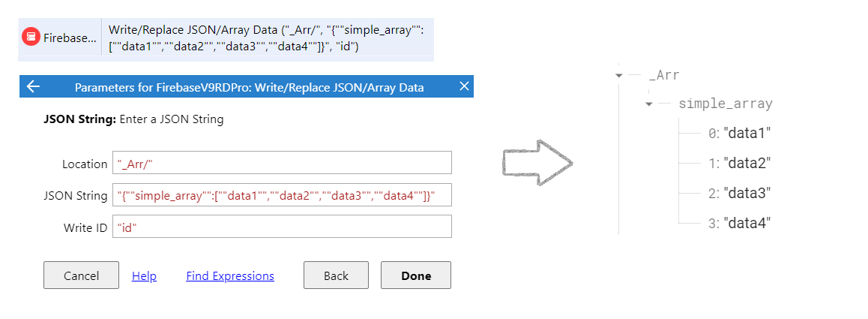Click the back arrow in parameters header
Screen dimensions: 868x319
pos(33,86)
